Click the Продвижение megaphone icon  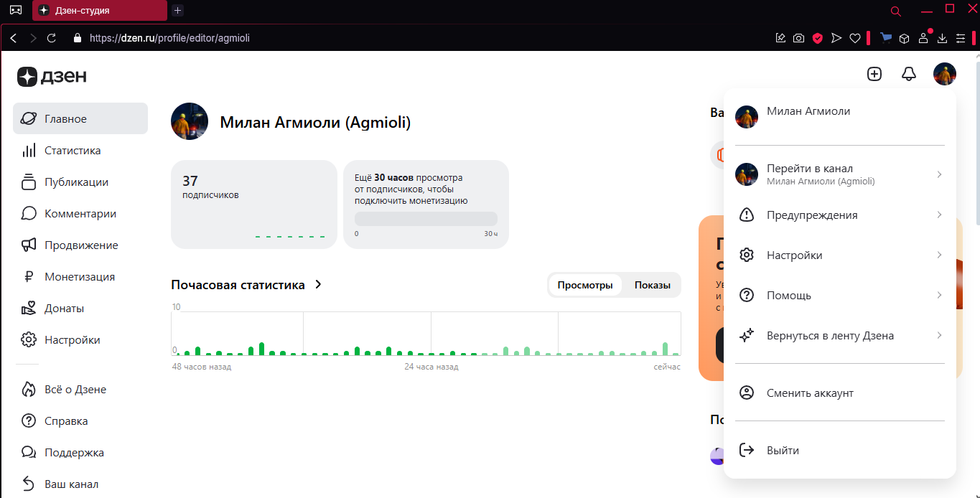29,245
